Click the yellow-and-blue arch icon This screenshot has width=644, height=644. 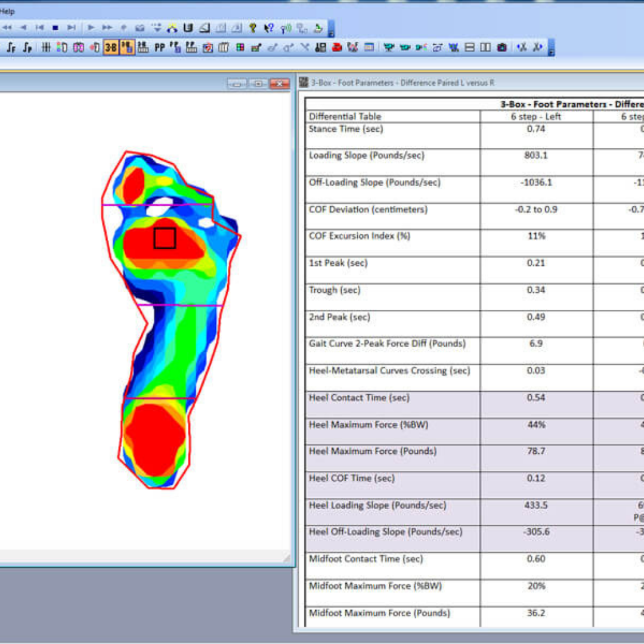(172, 28)
